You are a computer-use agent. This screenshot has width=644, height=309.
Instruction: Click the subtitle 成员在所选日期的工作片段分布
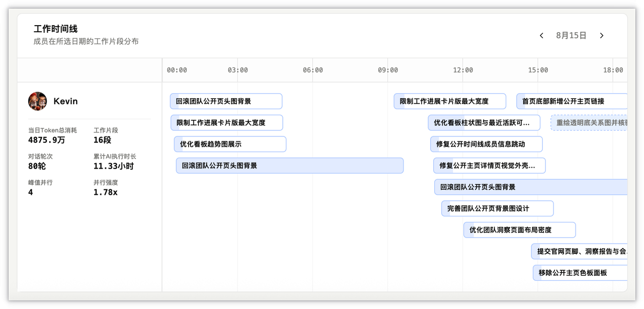[x=86, y=41]
